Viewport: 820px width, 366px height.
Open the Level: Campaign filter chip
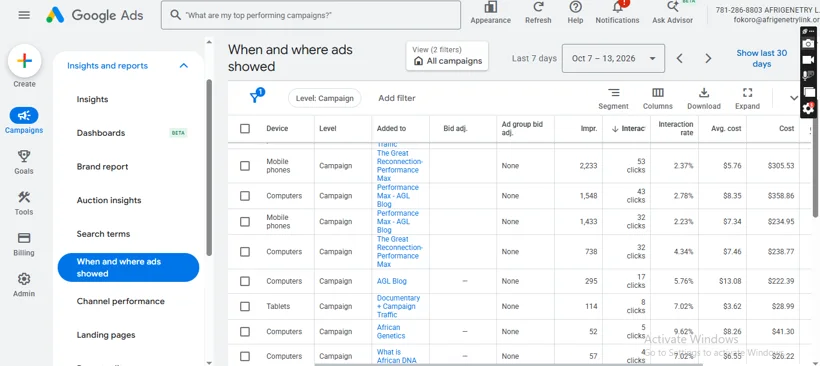coord(324,98)
